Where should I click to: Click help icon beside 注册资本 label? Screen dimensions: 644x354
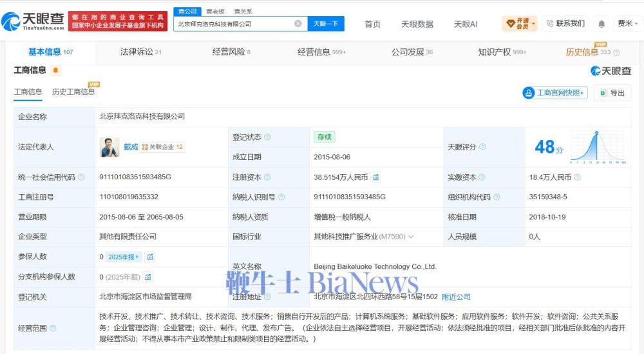[x=267, y=177]
